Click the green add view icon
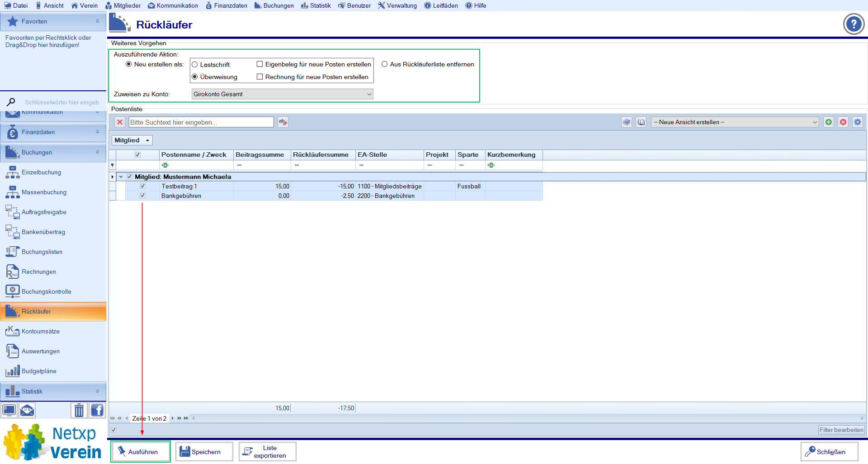Viewport: 868px width, 464px height. coord(828,122)
